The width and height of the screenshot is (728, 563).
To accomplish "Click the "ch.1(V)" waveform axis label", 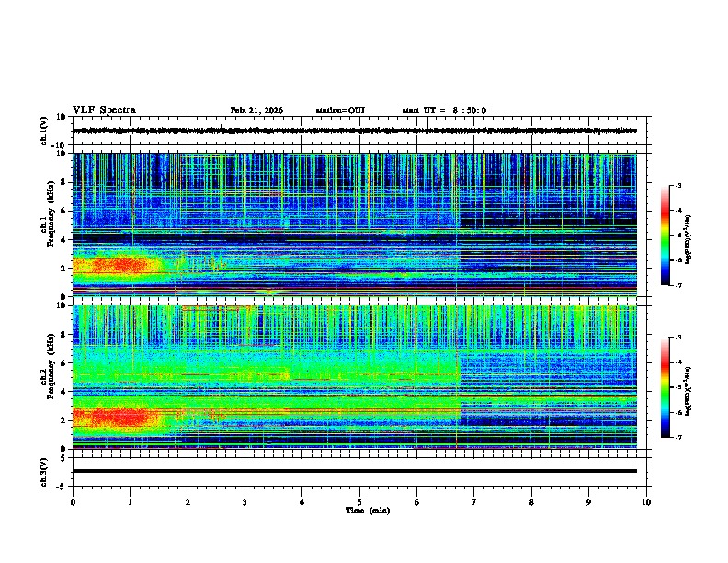I will [44, 131].
